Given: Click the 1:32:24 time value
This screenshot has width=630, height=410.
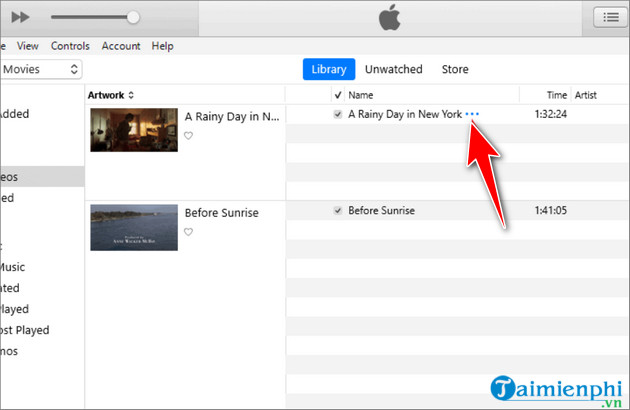Looking at the screenshot, I should (x=550, y=114).
